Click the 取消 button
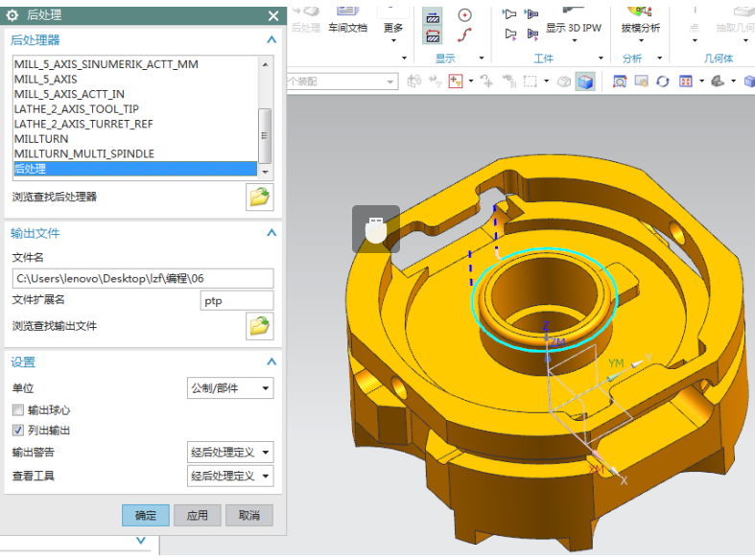755x560 pixels. pyautogui.click(x=249, y=515)
